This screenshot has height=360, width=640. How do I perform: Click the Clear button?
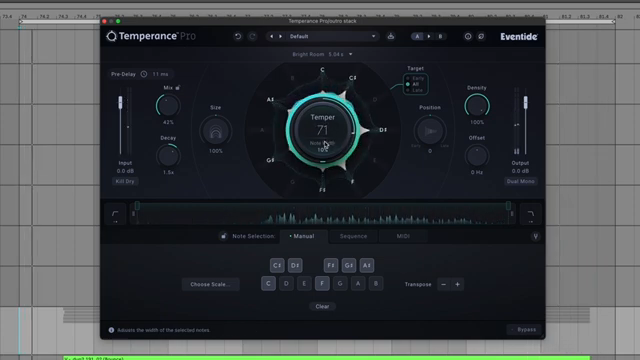point(322,306)
